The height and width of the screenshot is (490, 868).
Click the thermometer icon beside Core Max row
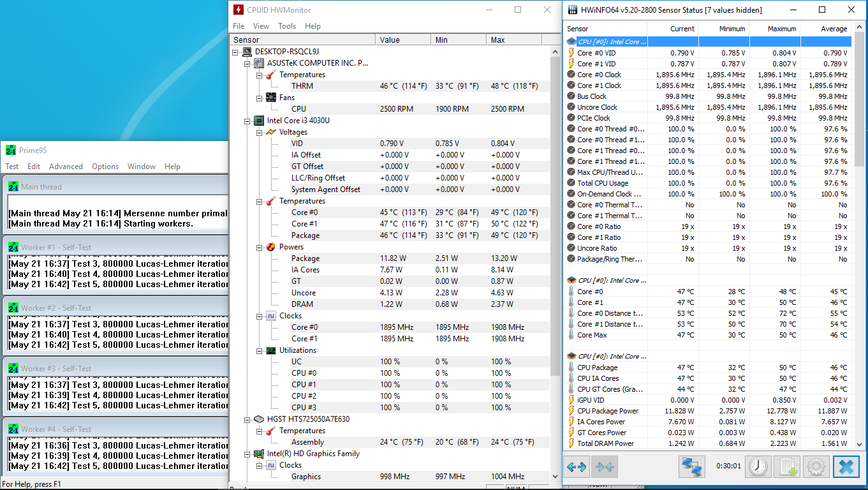tap(571, 335)
